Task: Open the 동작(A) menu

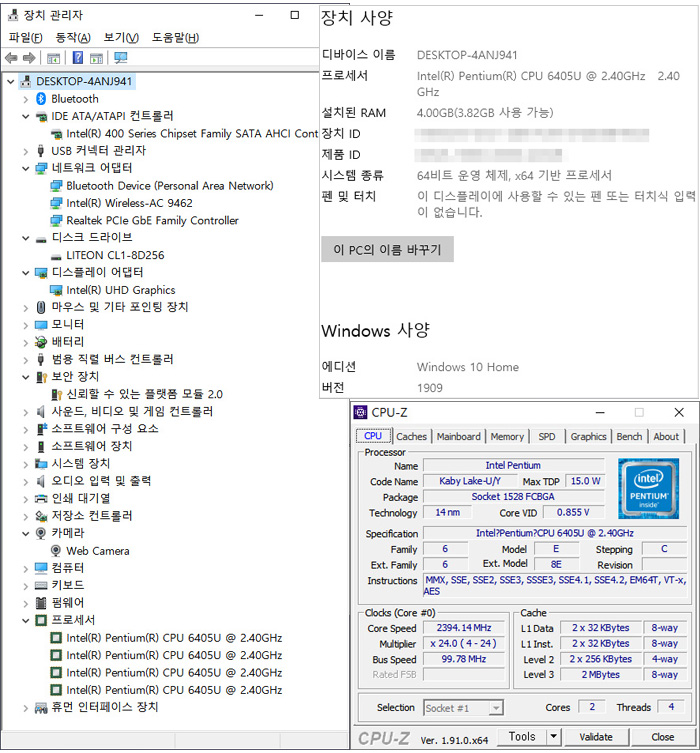Action: (x=73, y=37)
